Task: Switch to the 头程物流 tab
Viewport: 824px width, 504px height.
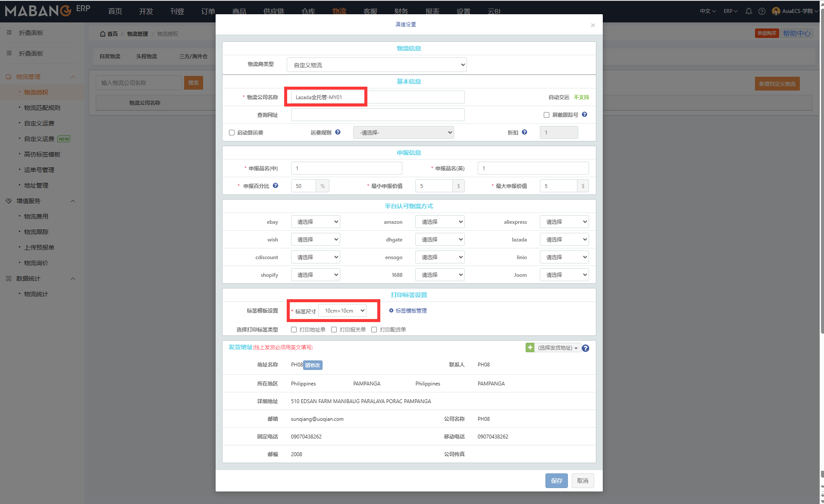Action: 147,56
